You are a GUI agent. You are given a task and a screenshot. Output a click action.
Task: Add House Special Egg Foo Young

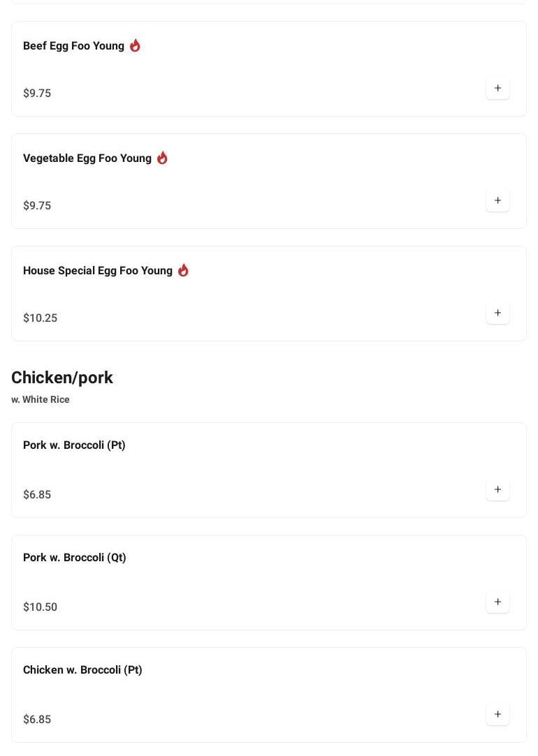[497, 313]
